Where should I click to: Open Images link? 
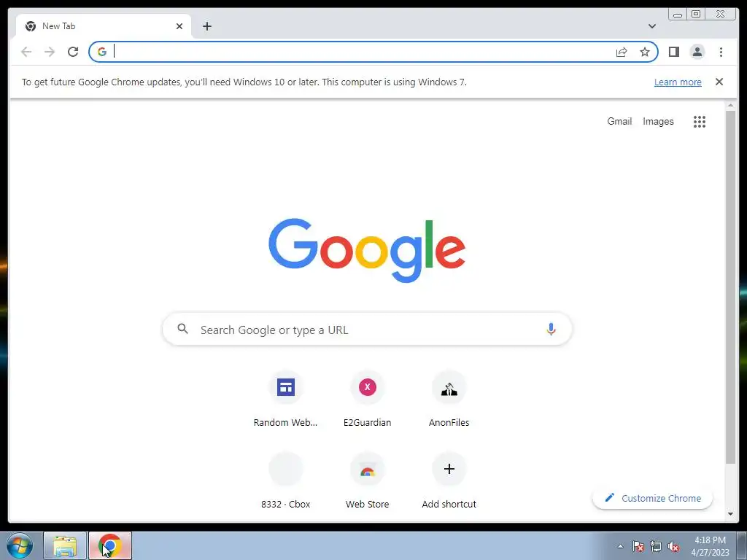click(658, 122)
